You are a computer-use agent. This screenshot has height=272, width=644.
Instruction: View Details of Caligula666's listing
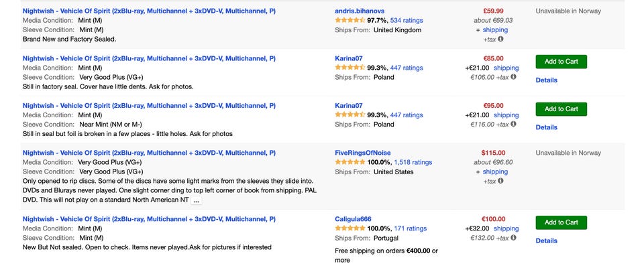click(x=546, y=241)
